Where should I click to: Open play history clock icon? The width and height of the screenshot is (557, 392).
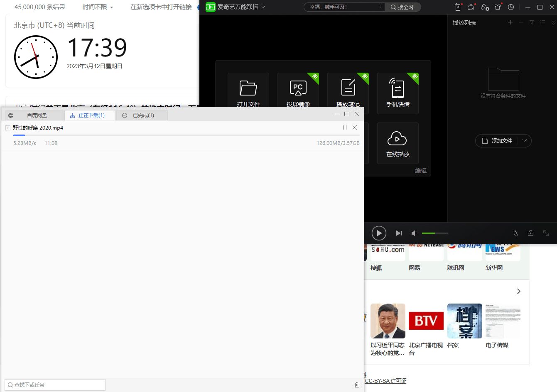511,7
